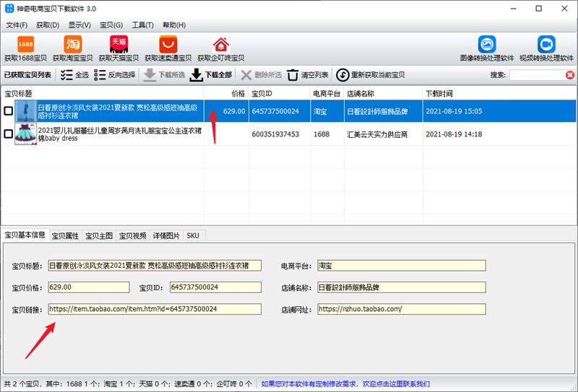Click the 获取淘宝宝贝 icon
The height and width of the screenshot is (392, 578).
click(73, 44)
